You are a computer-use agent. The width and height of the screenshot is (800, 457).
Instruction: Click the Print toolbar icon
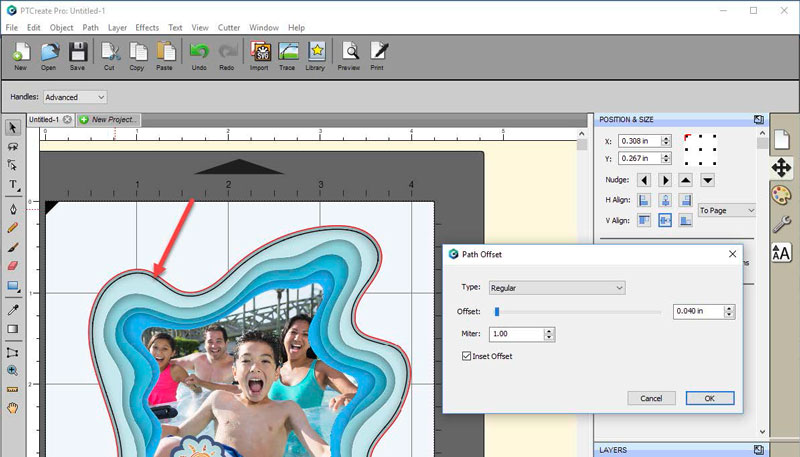pos(378,56)
